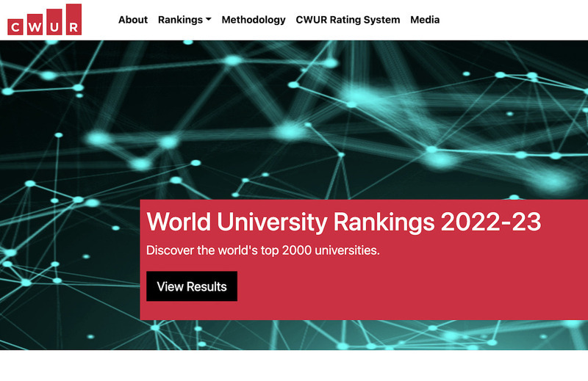Open the CWUR logo home link
Screen dimensions: 588x381
[44, 20]
